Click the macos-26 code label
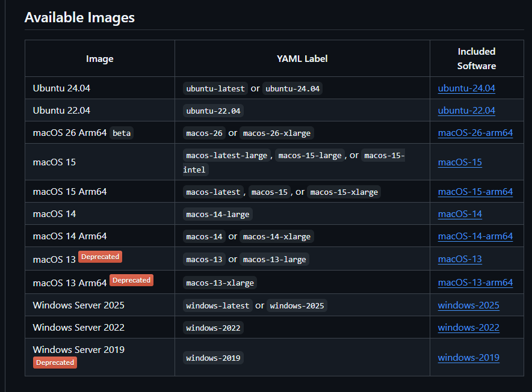 point(204,133)
